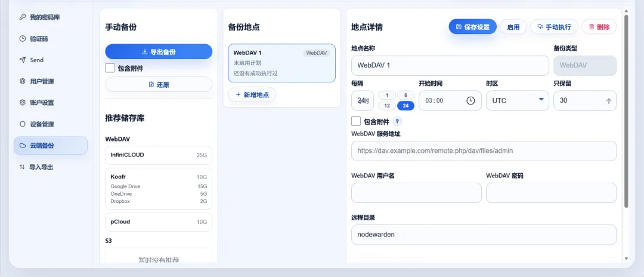
Task: Click the 每隔 hours input
Action: pyautogui.click(x=363, y=101)
